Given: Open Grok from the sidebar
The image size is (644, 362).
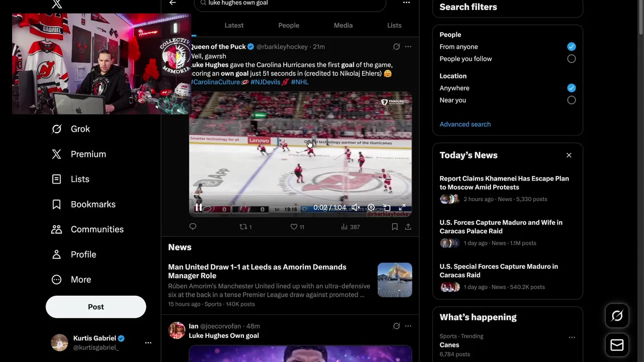Looking at the screenshot, I should pyautogui.click(x=71, y=129).
